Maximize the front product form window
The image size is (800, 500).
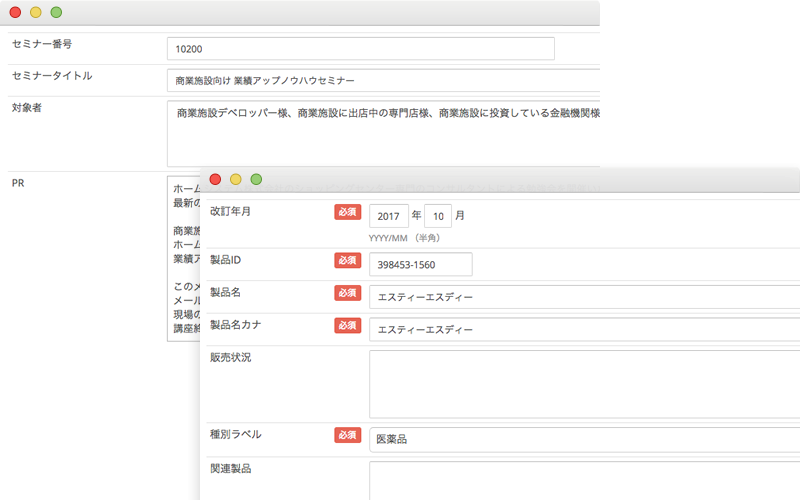coord(256,179)
